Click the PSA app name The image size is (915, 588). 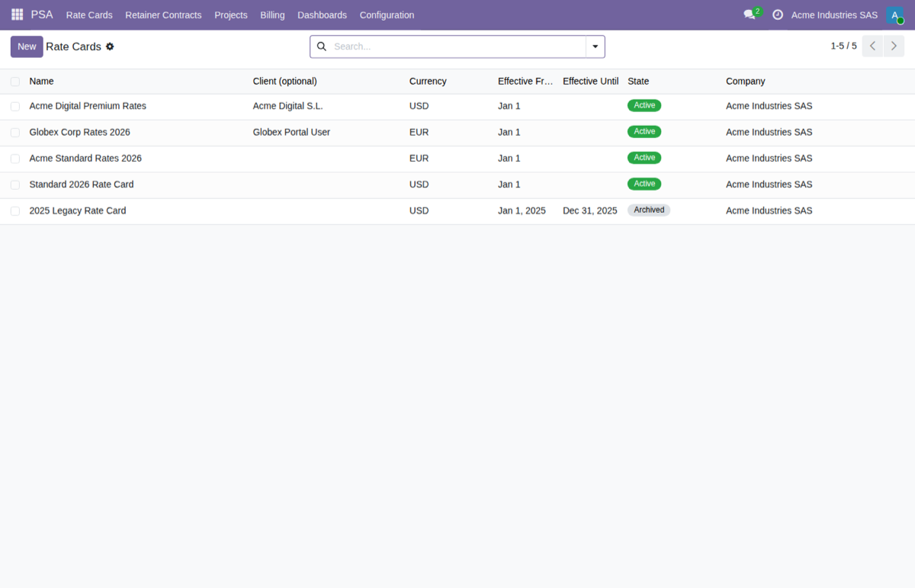coord(42,14)
